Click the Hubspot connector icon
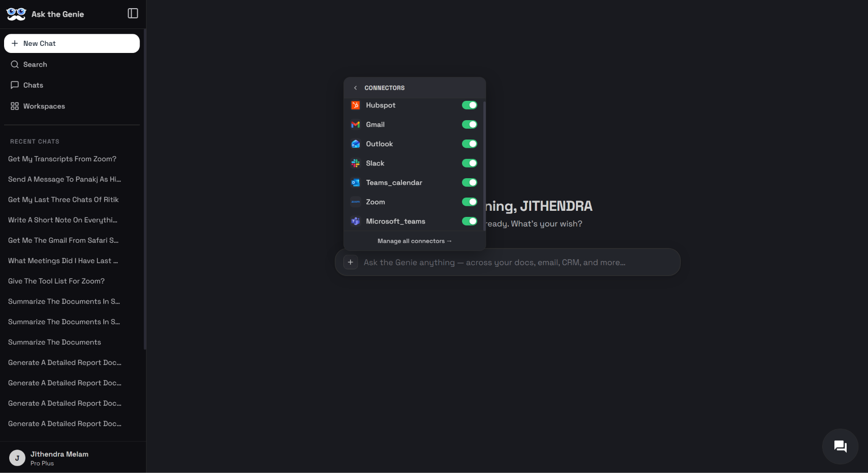 tap(356, 105)
